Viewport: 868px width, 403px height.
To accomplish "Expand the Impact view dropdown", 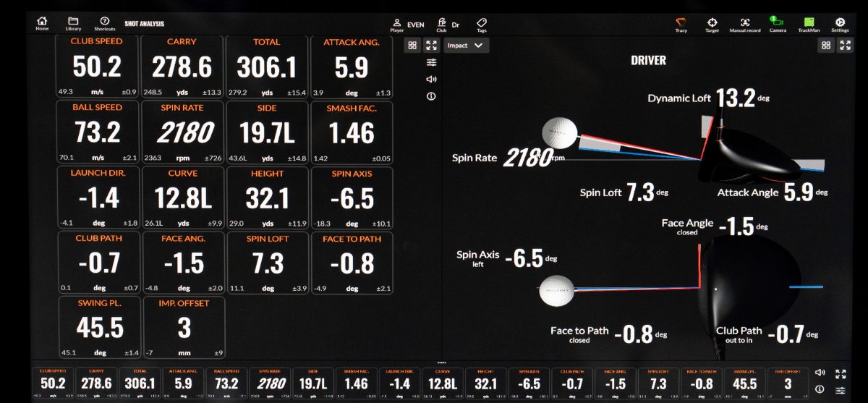I will [467, 46].
